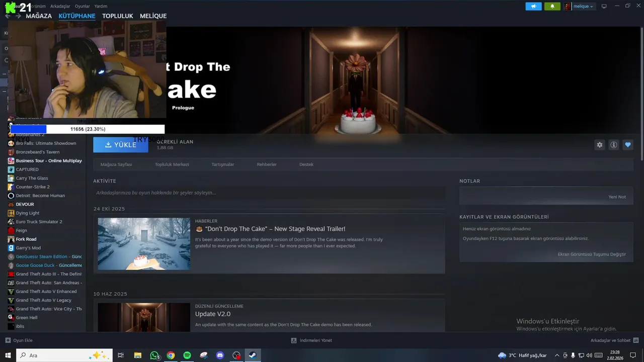
Task: Select Euro Truck Simulator 2 in library
Action: [x=39, y=222]
